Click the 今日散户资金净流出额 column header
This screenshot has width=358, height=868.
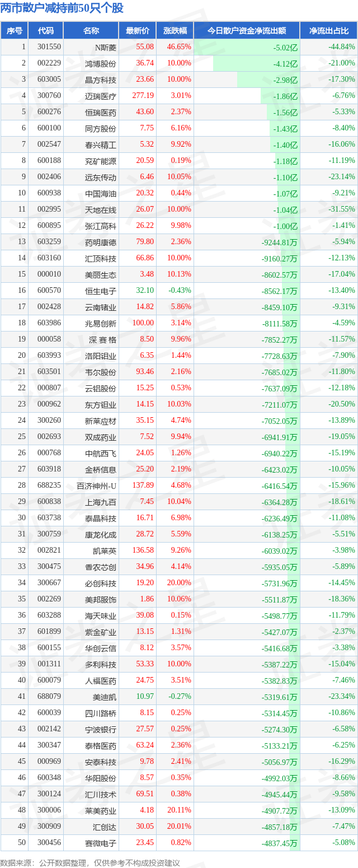click(x=247, y=31)
